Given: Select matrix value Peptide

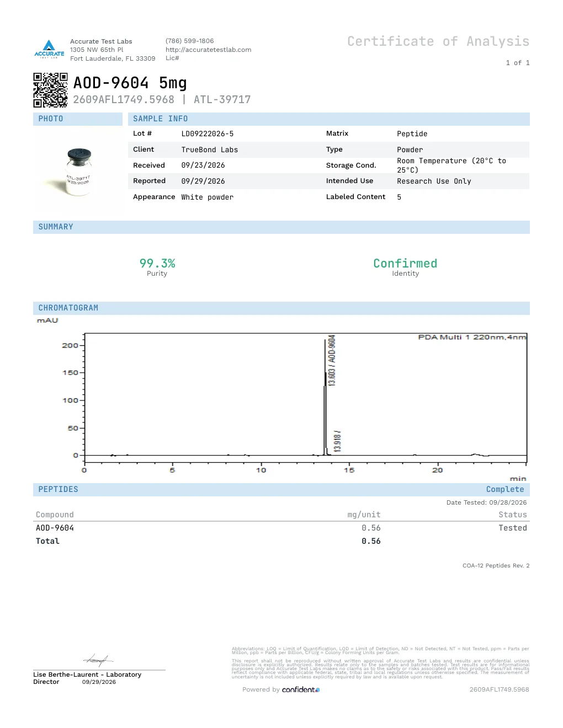Looking at the screenshot, I should pyautogui.click(x=412, y=134).
